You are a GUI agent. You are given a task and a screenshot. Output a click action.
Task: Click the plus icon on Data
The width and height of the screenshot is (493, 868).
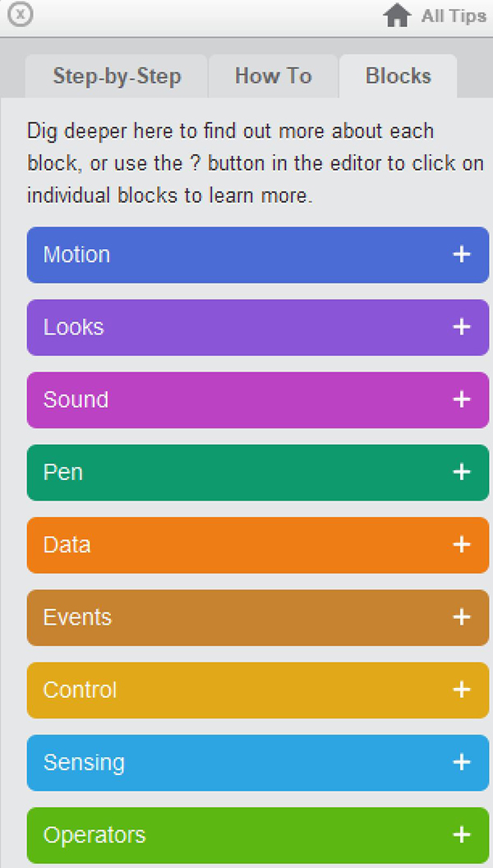tap(462, 545)
